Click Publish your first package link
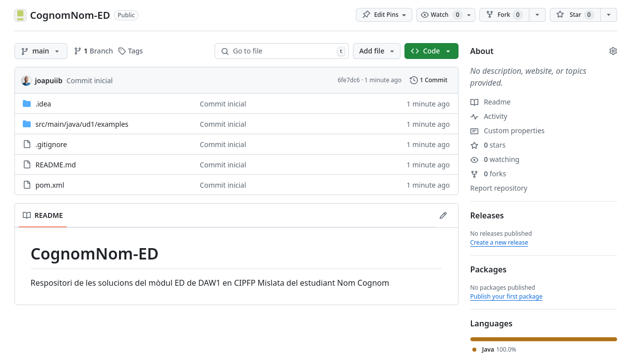 point(506,297)
